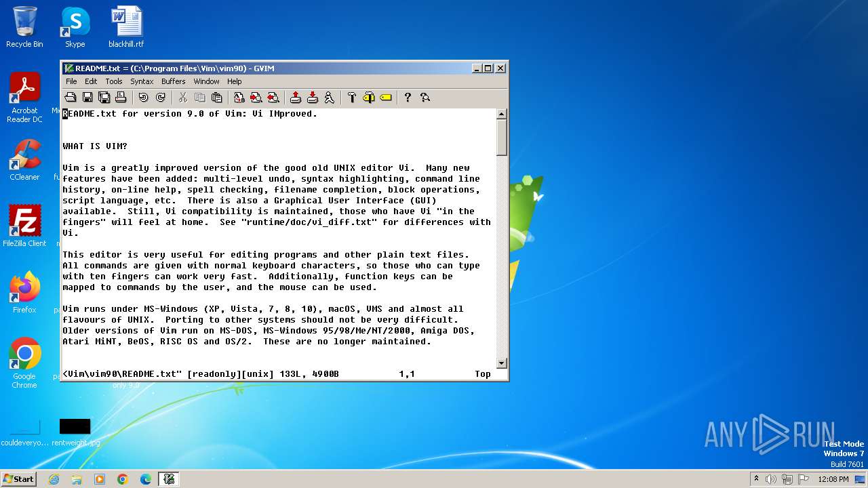Click the Open file toolbar icon in GVIM
868x488 pixels.
click(71, 98)
